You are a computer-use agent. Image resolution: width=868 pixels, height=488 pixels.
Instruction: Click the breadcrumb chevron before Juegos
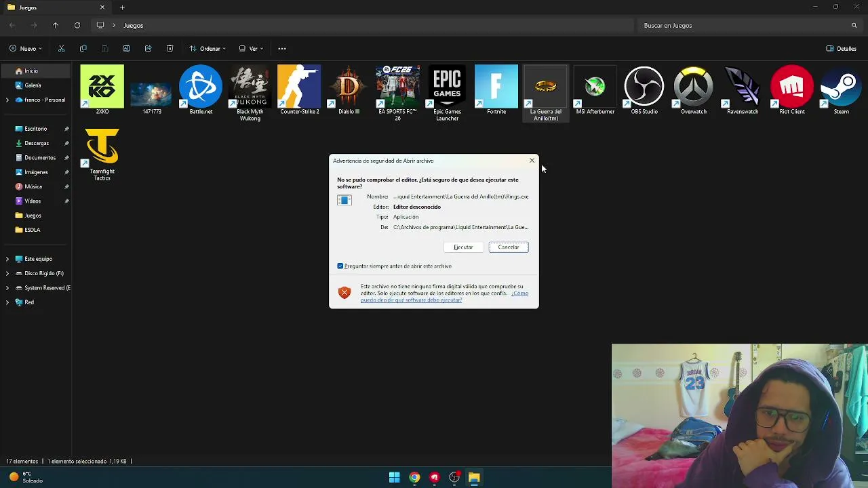[x=114, y=25]
